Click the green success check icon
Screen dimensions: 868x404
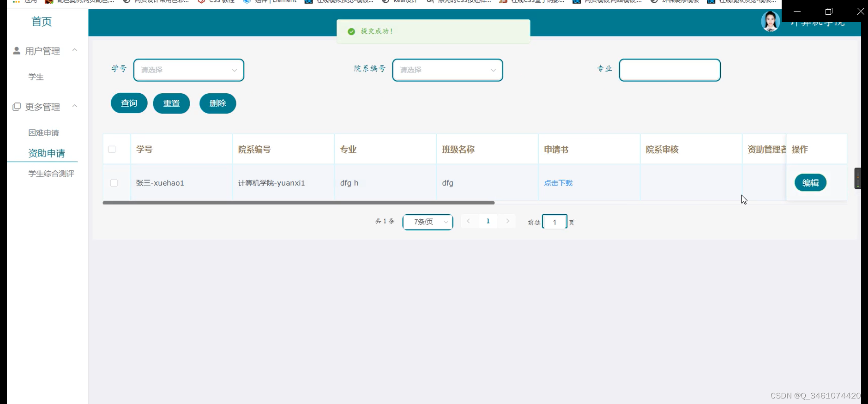(351, 31)
